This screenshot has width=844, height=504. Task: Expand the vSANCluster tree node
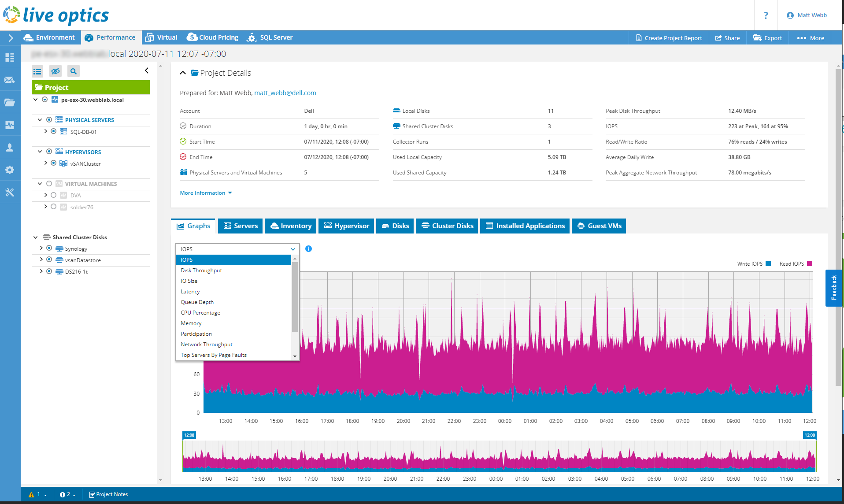click(45, 163)
